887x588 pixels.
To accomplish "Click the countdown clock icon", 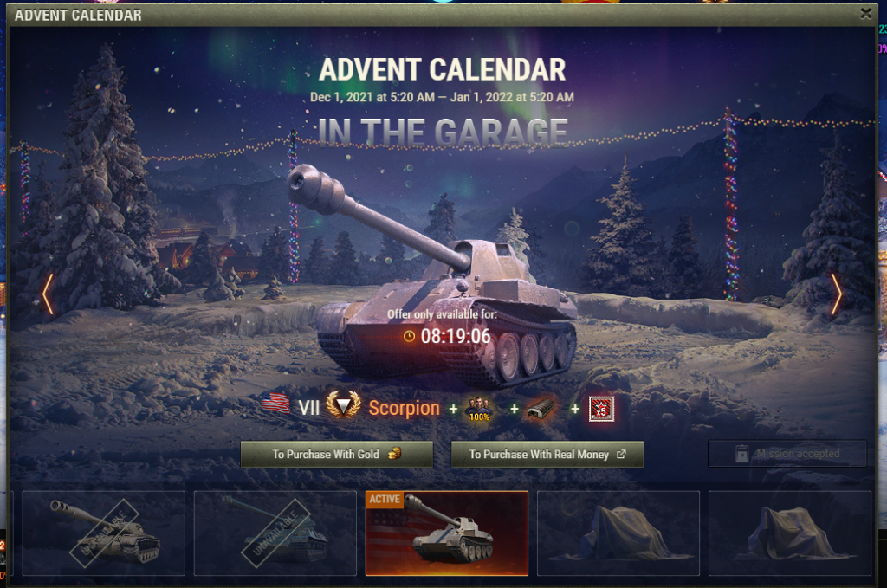I will [x=409, y=336].
